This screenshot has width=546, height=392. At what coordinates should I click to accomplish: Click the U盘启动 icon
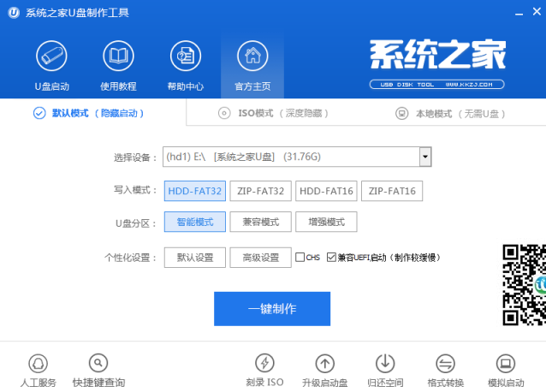[x=51, y=56]
